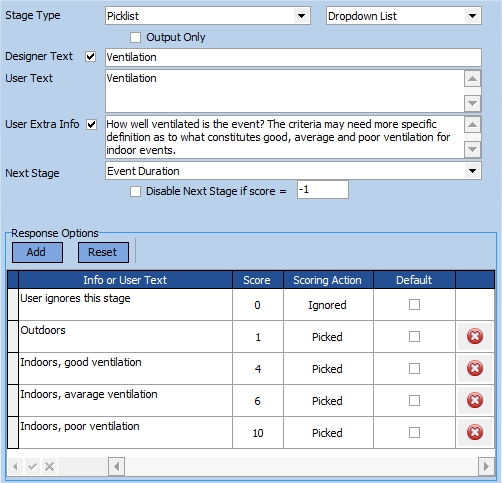Check Disable Next Stage if score option
The width and height of the screenshot is (502, 483).
[135, 192]
